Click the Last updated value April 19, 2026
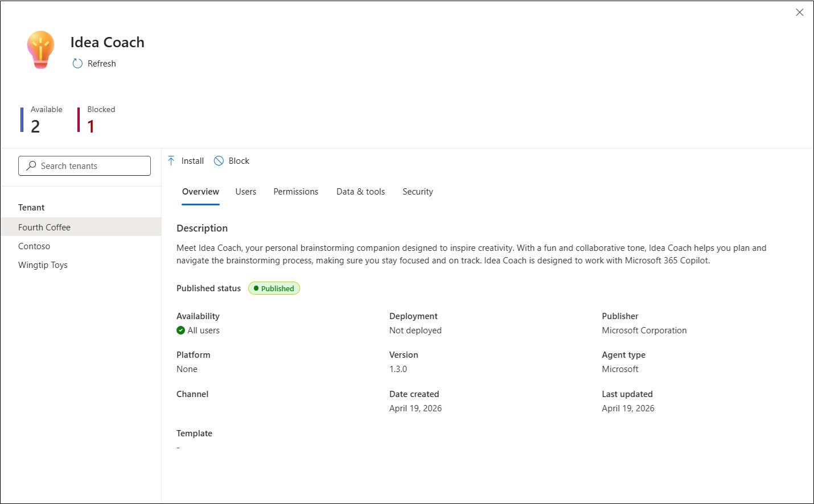This screenshot has width=814, height=504. click(628, 408)
